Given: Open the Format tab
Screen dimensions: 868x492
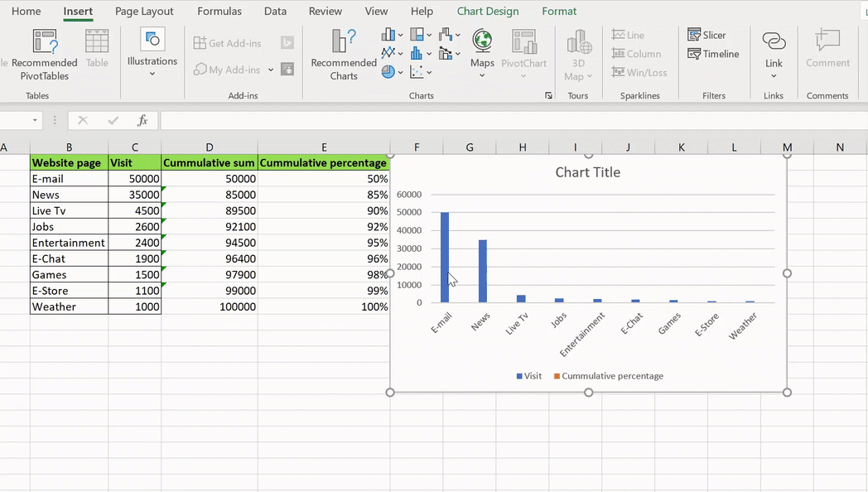Looking at the screenshot, I should 559,11.
